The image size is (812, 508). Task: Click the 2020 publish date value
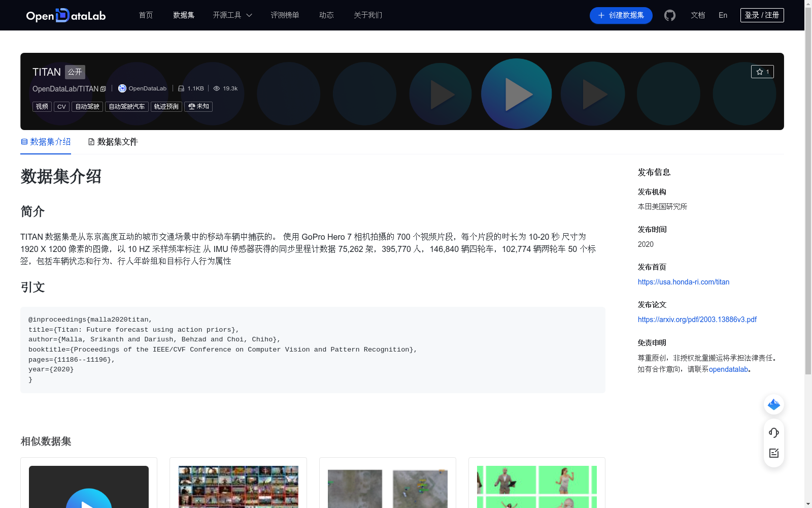click(646, 244)
